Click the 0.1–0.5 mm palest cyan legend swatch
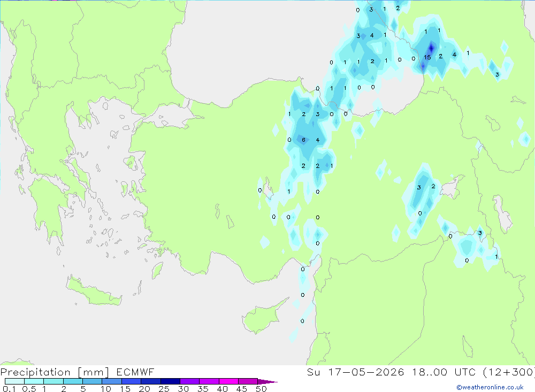This screenshot has width=535, height=392. click(14, 381)
